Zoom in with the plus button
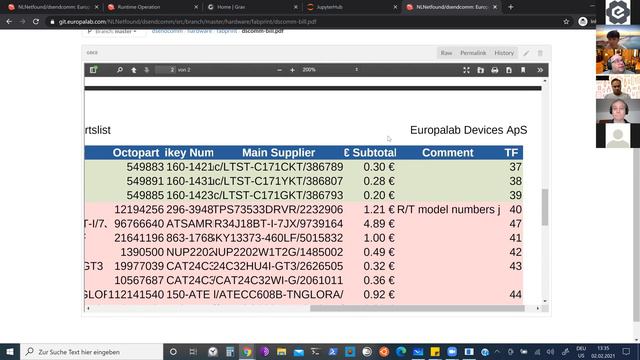640x360 pixels. pos(292,70)
